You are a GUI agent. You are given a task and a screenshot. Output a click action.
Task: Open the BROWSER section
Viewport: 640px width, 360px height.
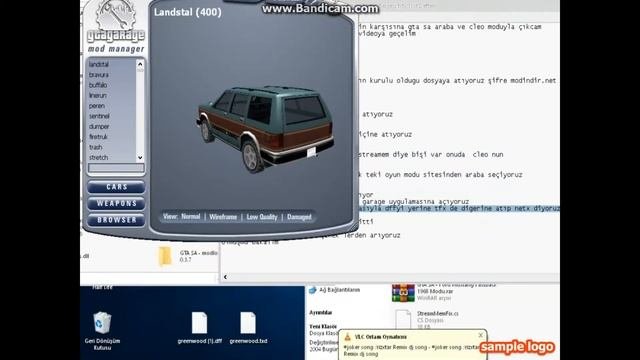116,220
